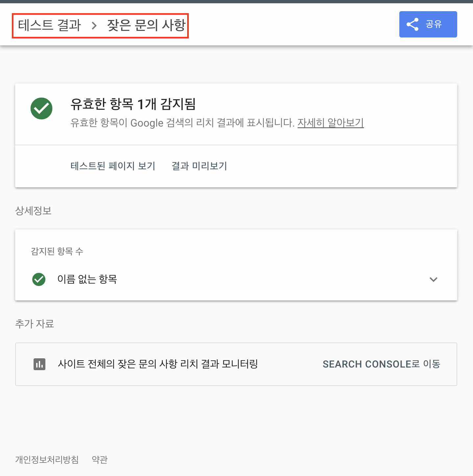Open the 개인정보처리방침 footer link

click(47, 460)
